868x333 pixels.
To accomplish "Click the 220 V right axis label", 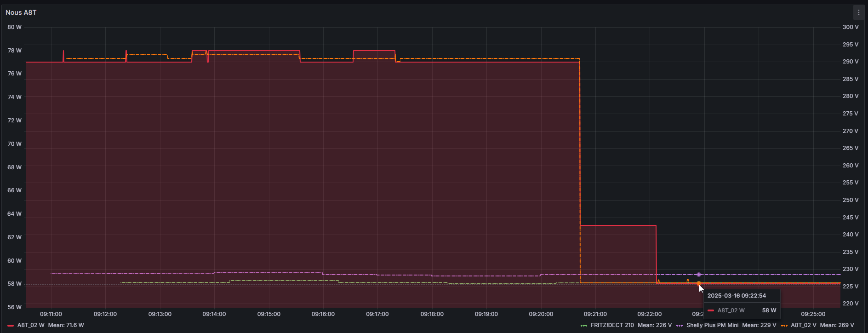I will pyautogui.click(x=851, y=304).
